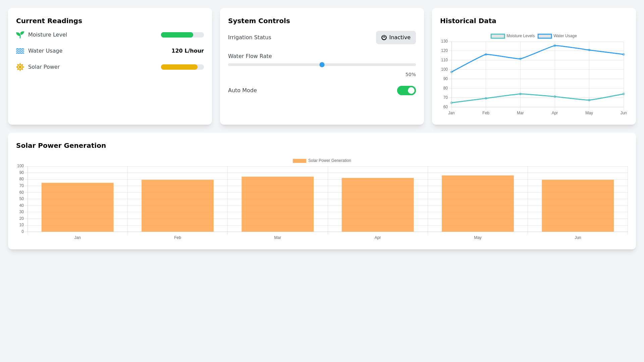Click the Historical Data heading
Image resolution: width=644 pixels, height=362 pixels.
tap(468, 21)
